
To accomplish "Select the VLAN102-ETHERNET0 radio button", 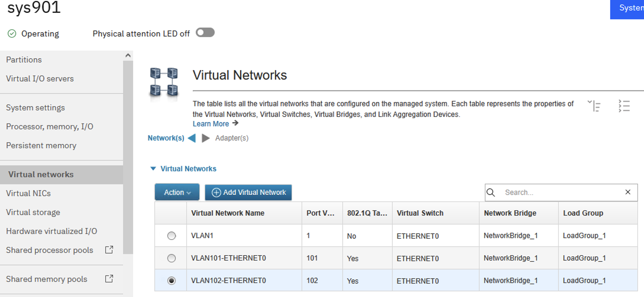I will tap(171, 280).
